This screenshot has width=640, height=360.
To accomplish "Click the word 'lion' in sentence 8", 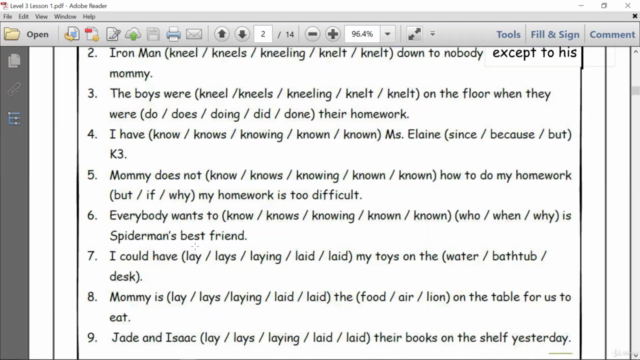I will 436,297.
